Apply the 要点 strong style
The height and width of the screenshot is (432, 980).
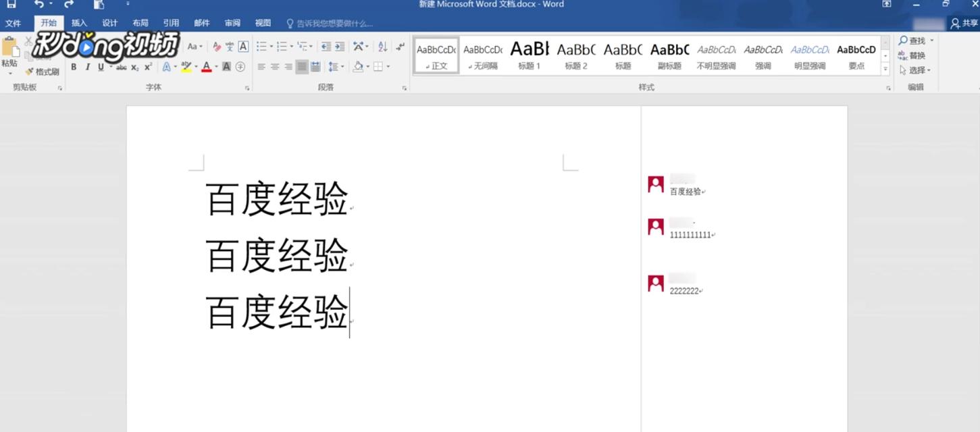tap(856, 55)
